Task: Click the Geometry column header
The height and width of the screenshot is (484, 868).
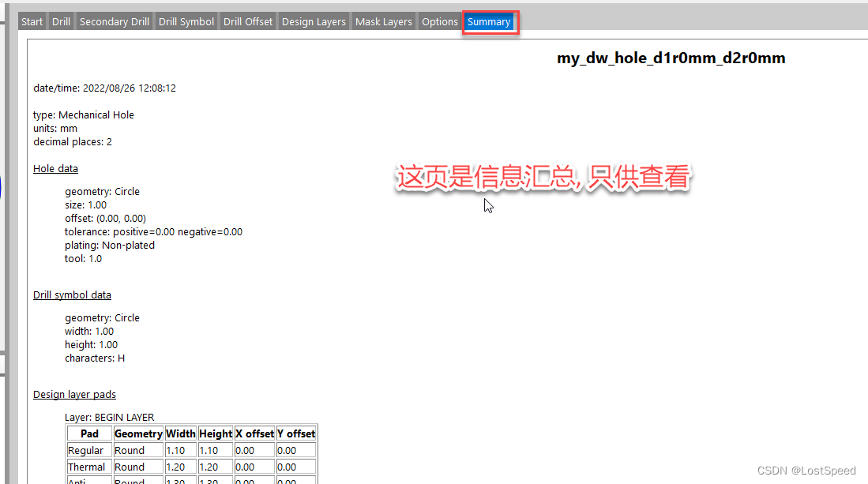Action: [x=138, y=433]
